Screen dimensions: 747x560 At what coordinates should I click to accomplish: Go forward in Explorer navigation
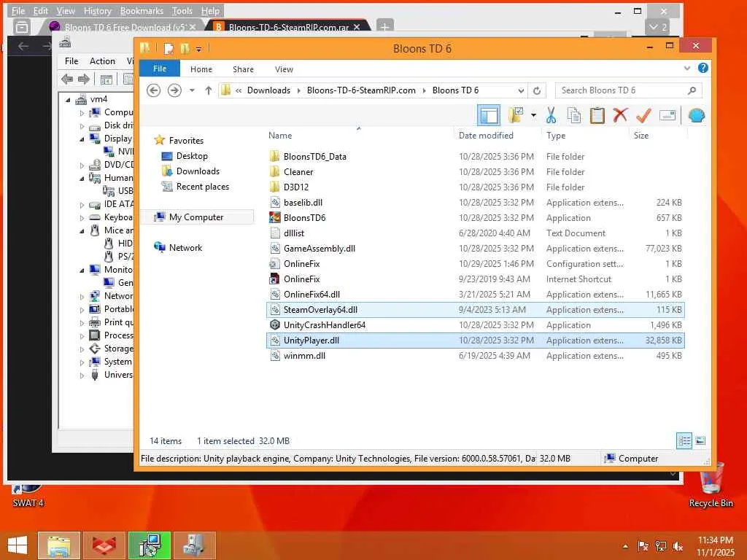174,90
